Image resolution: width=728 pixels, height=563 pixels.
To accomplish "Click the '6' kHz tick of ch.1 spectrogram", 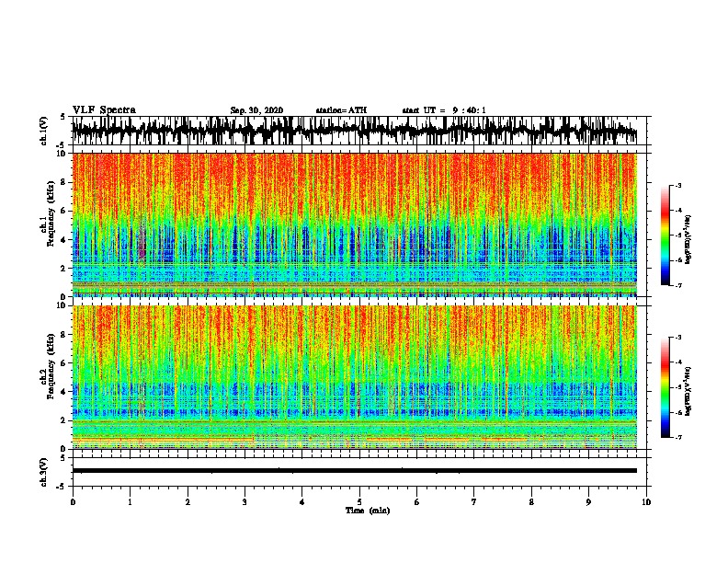I will coord(63,211).
